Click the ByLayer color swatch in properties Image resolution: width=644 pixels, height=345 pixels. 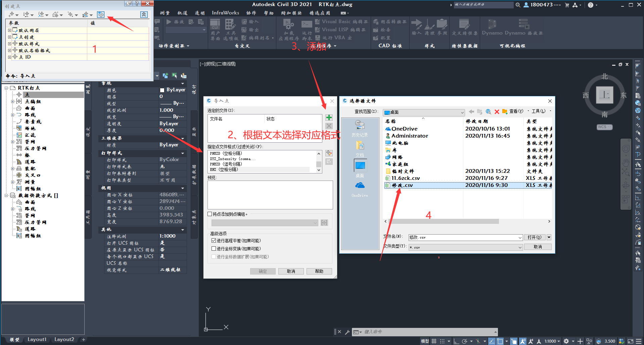[x=162, y=90]
